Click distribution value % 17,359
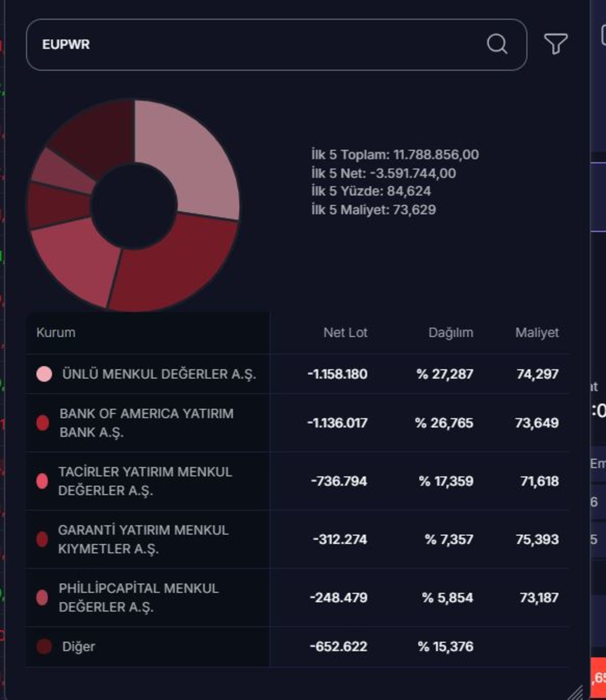This screenshot has height=700, width=606. coord(446,481)
